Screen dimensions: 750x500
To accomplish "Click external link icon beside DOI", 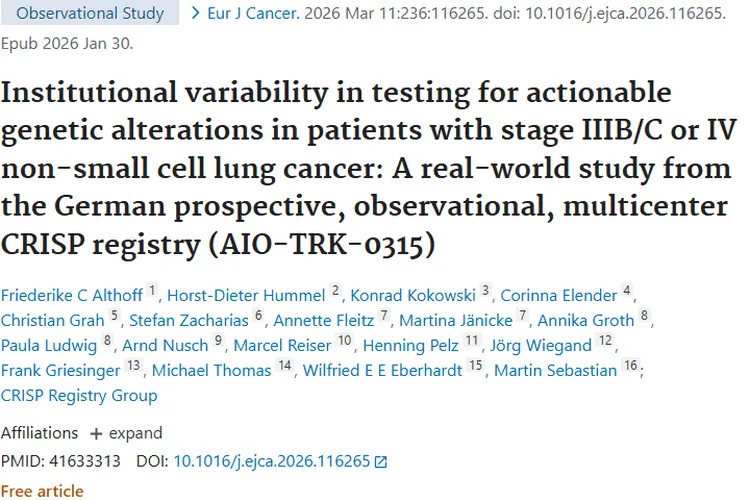I will [x=380, y=462].
